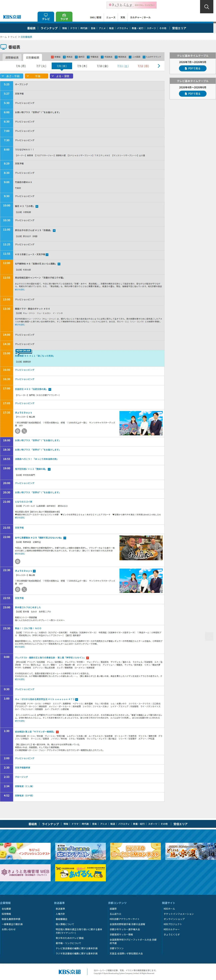Select the テレビ tab with TV icon
Image resolution: width=216 pixels, height=980 pixels.
tap(46, 17)
